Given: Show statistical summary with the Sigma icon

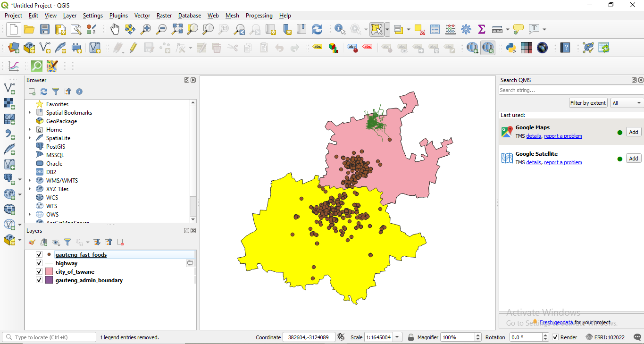Looking at the screenshot, I should tap(482, 29).
